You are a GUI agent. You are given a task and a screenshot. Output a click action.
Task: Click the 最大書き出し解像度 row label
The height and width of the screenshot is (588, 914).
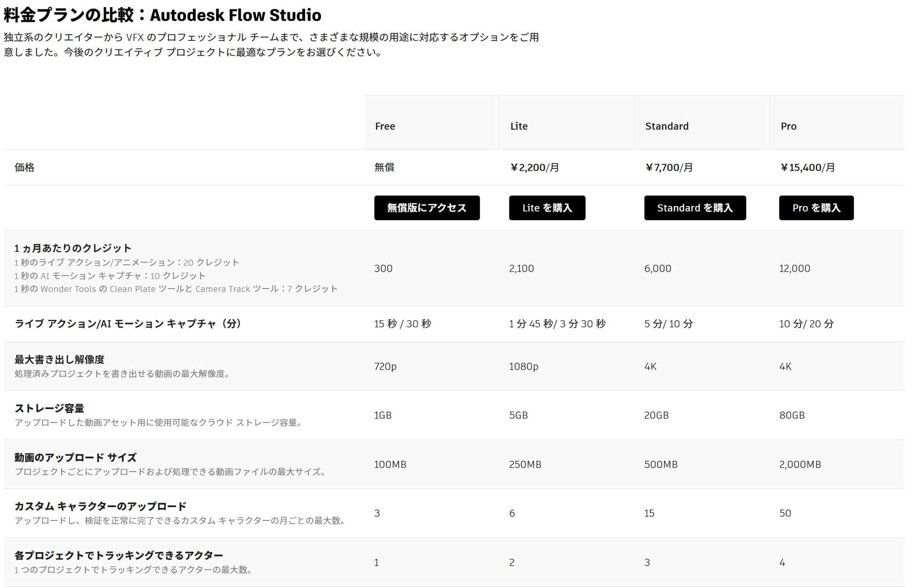tap(60, 360)
